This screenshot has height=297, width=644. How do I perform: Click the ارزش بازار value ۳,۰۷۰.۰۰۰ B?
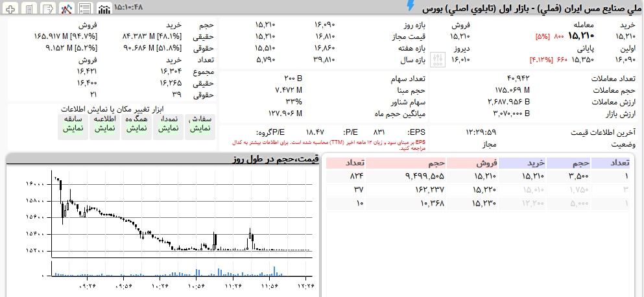tap(511, 113)
